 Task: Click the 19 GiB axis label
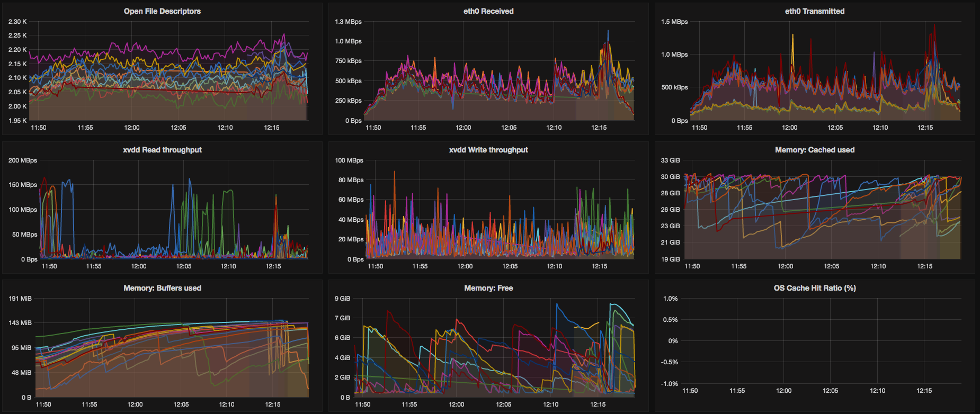click(x=670, y=259)
